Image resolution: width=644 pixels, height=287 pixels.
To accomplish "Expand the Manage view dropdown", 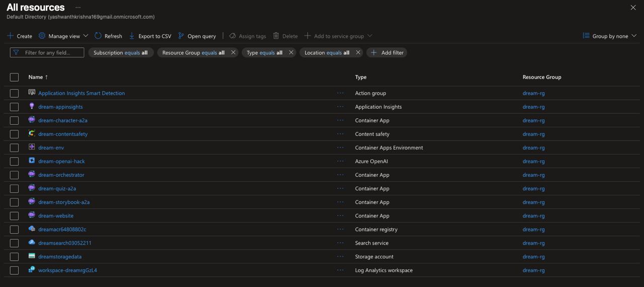I will 63,36.
